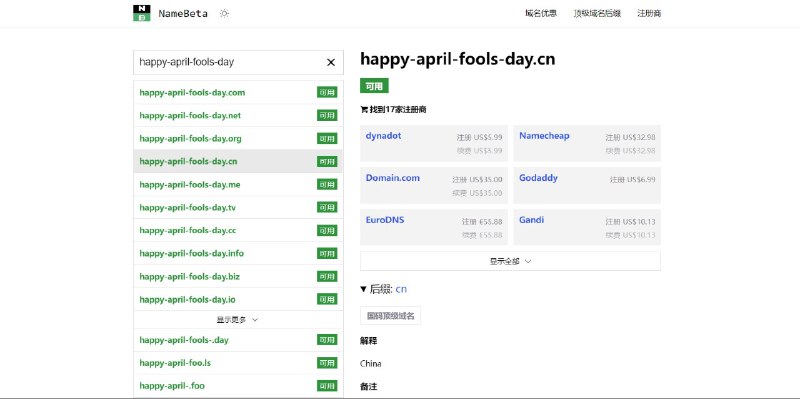800x399 pixels.
Task: Click the shopping cart icon beside 找到17家注册商
Action: coord(364,109)
